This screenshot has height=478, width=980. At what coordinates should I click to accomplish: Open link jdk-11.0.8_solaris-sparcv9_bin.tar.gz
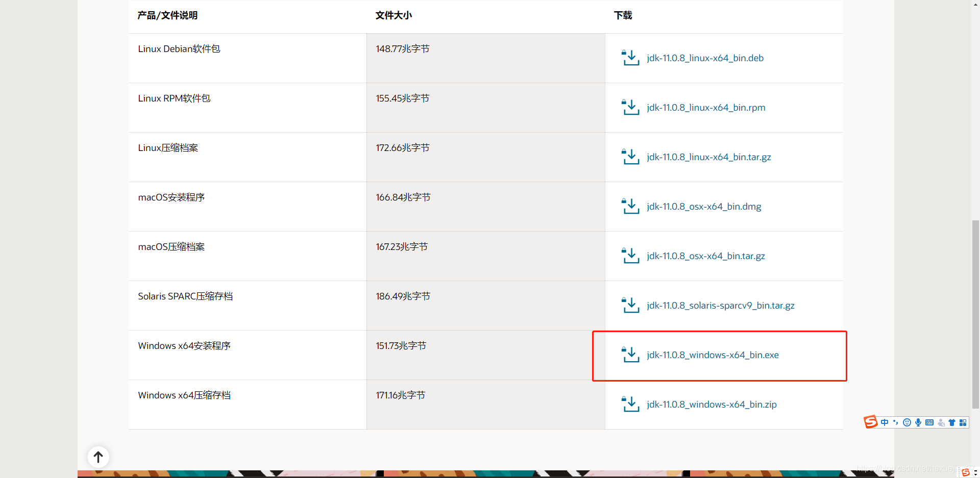click(721, 306)
